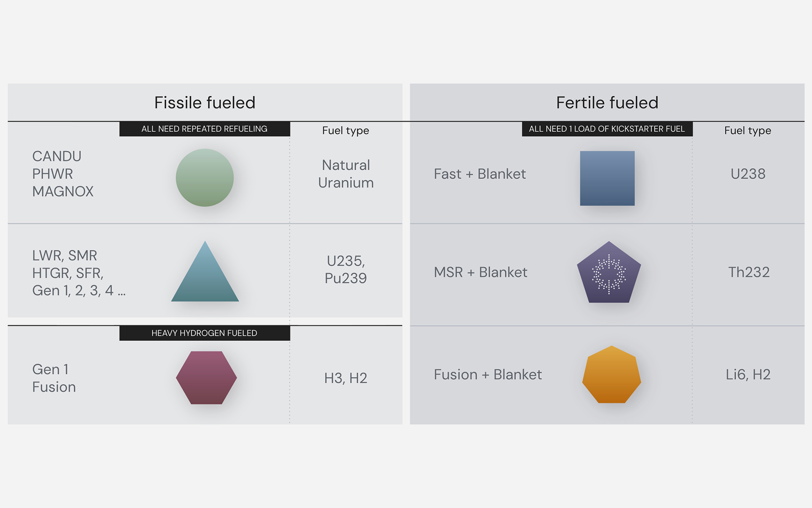Click the ALL NEED 1 LOAD OF KICKSTARTER FUEL banner
Viewport: 812px width, 508px height.
pos(607,129)
